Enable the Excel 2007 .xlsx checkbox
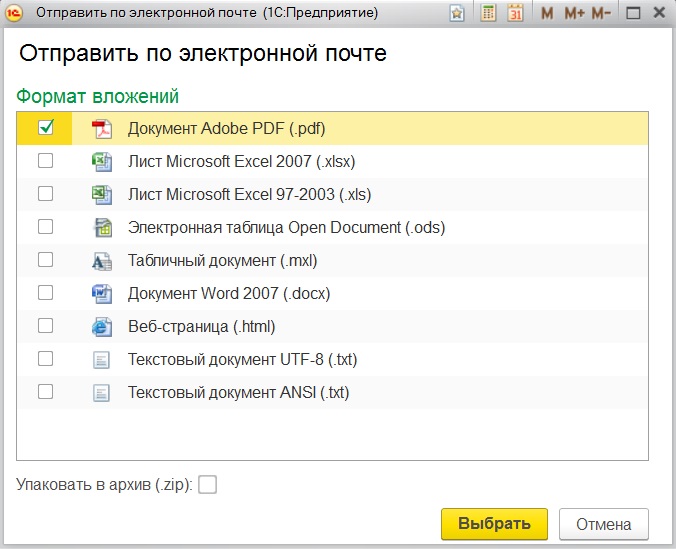The width and height of the screenshot is (676, 549). [x=45, y=161]
